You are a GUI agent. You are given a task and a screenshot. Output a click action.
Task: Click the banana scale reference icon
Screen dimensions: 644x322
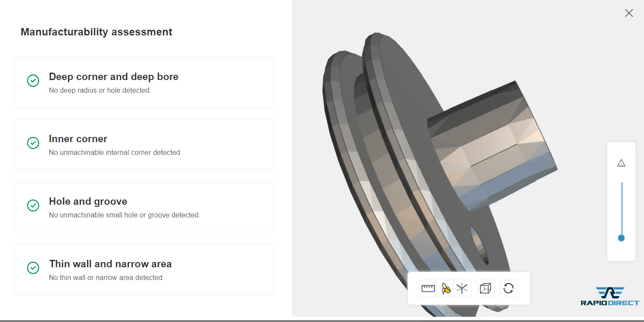tap(446, 288)
